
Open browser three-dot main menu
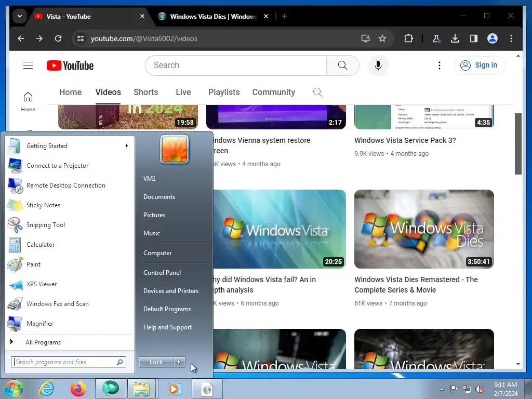point(511,38)
